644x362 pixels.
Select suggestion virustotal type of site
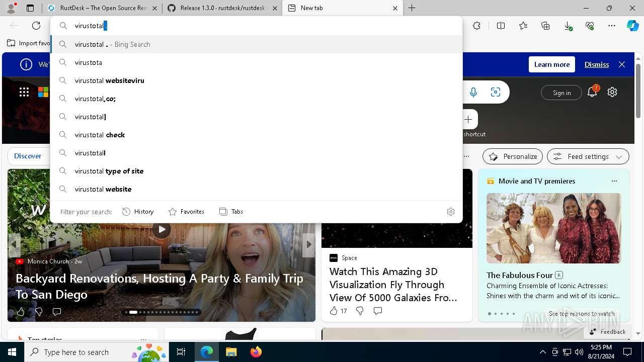pos(257,171)
